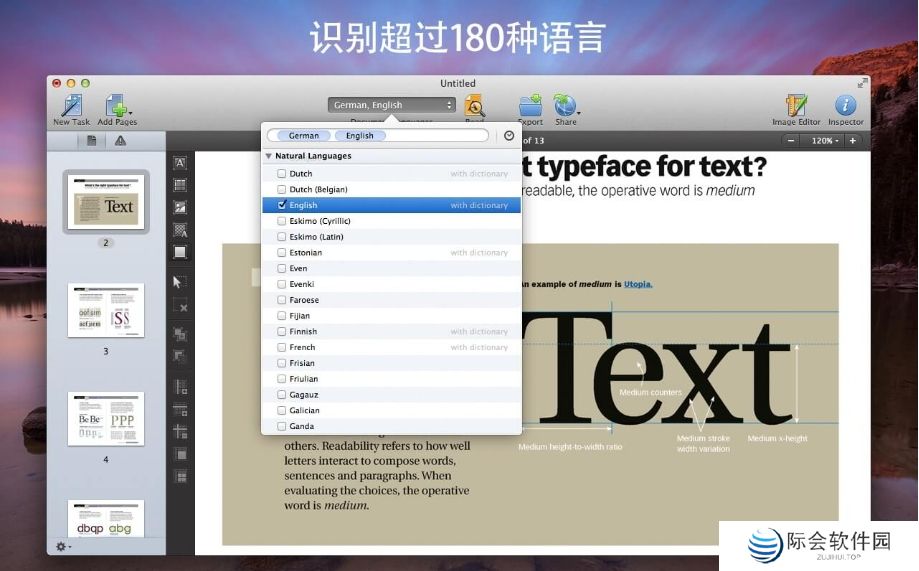The width and height of the screenshot is (919, 571).
Task: Select the draw text area tool
Action: click(180, 163)
